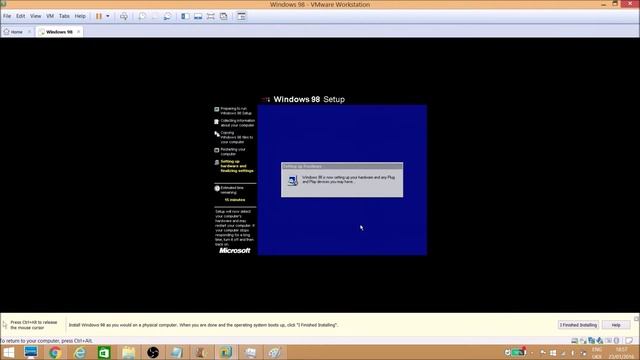This screenshot has height=360, width=640.
Task: Click the Estimated time remaining clock icon
Action: pos(217,189)
